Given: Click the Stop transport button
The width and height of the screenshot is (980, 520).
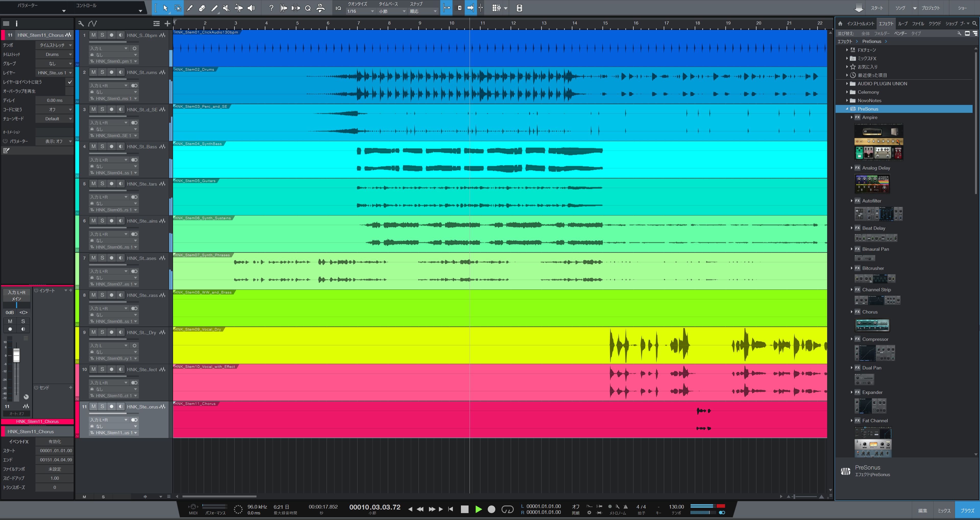Looking at the screenshot, I should click(464, 509).
